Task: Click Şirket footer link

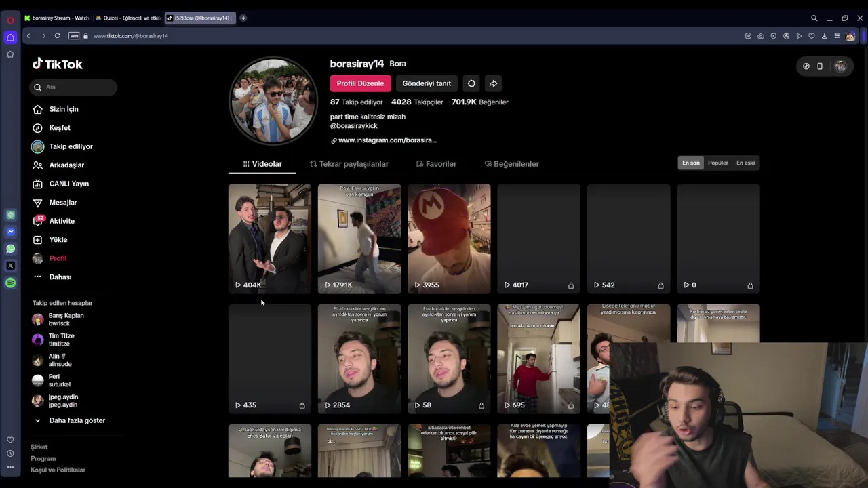Action: tap(39, 447)
